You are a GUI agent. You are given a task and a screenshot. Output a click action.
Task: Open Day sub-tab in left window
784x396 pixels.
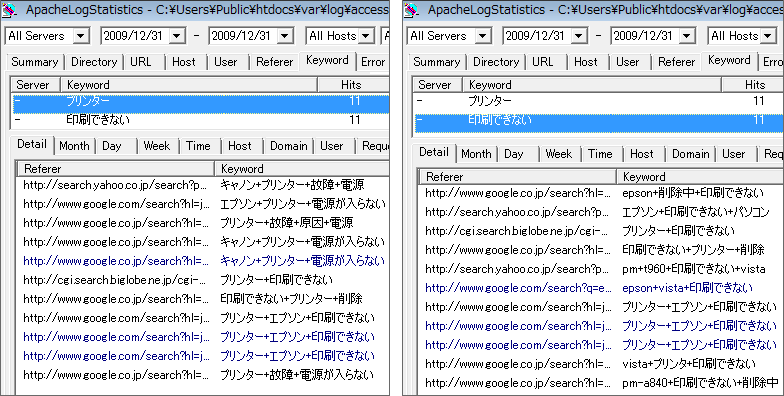tap(112, 146)
